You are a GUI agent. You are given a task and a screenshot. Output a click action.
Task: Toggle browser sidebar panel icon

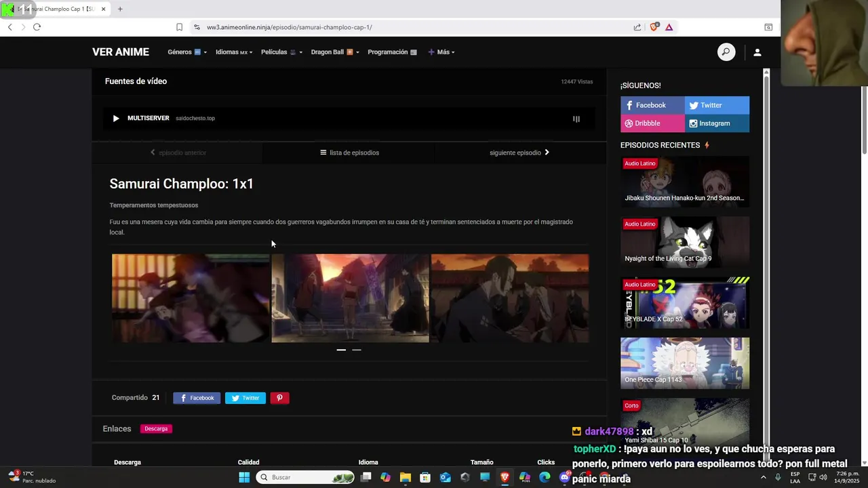pyautogui.click(x=768, y=27)
